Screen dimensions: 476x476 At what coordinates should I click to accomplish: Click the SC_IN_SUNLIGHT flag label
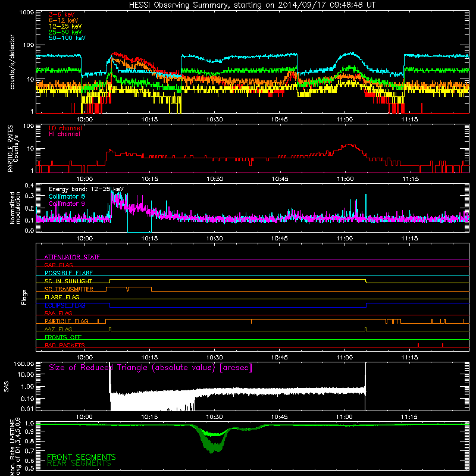68,281
